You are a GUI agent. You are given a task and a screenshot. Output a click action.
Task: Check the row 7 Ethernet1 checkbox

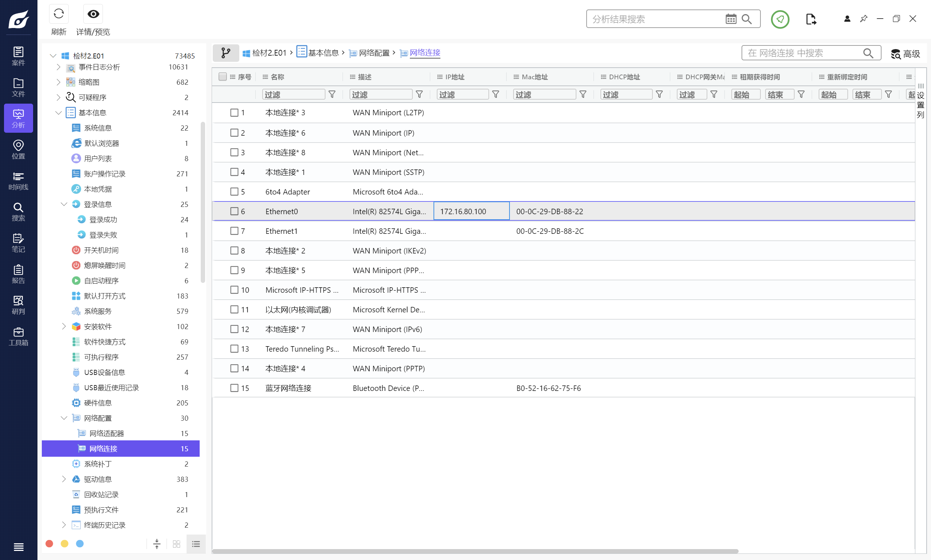(234, 231)
